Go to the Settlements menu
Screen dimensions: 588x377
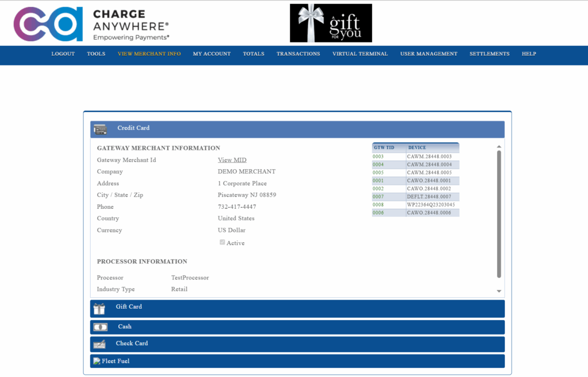489,54
